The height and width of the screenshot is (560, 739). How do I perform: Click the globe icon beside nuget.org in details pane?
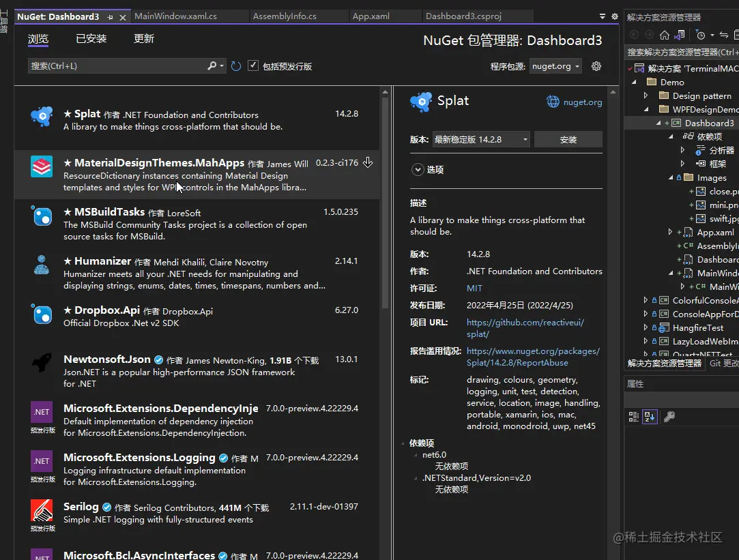pyautogui.click(x=553, y=102)
